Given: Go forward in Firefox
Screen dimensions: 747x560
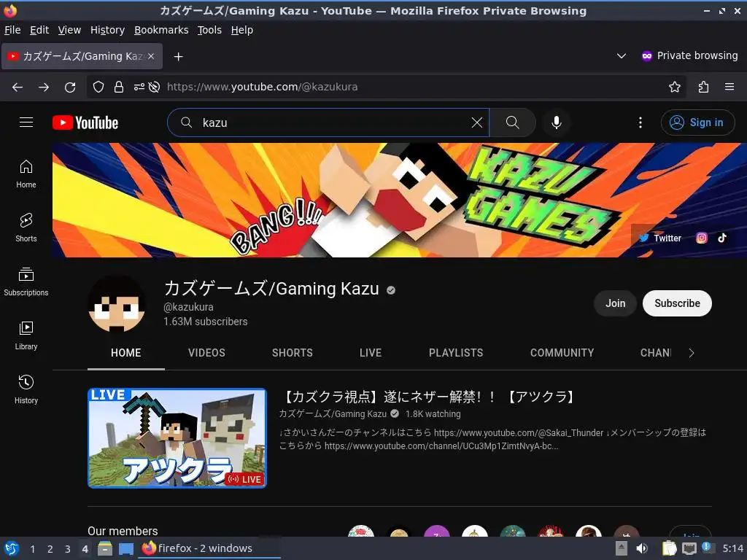Looking at the screenshot, I should tap(44, 87).
